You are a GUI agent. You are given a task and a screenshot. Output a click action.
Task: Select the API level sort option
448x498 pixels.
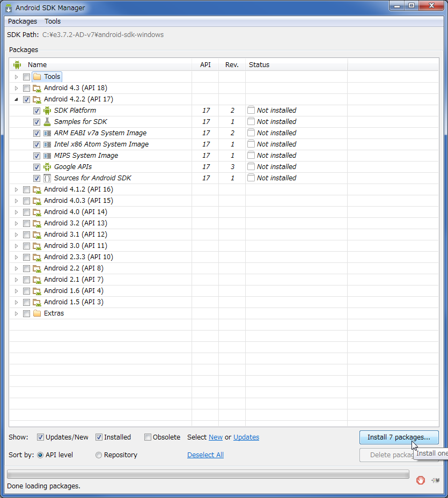point(40,455)
